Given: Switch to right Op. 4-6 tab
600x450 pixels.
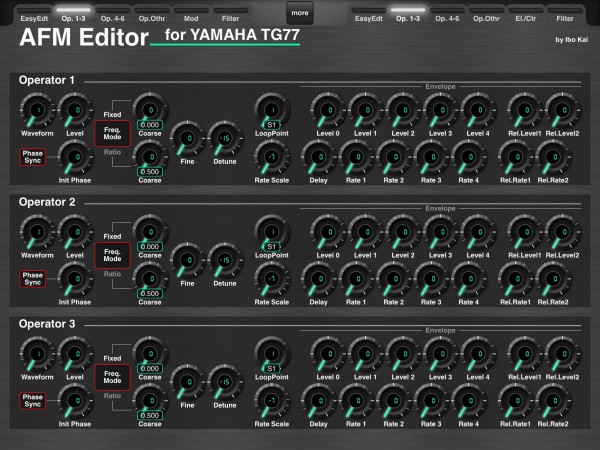Looking at the screenshot, I should tap(447, 15).
